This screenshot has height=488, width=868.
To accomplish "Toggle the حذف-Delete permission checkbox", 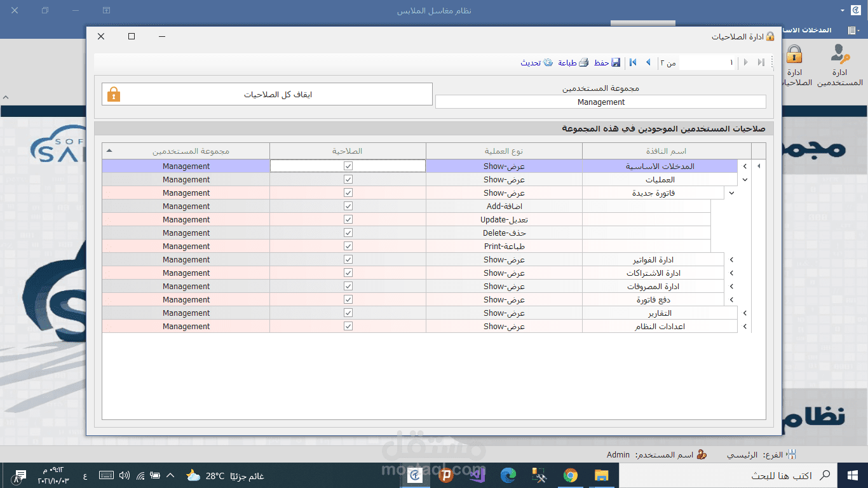I will pyautogui.click(x=348, y=233).
